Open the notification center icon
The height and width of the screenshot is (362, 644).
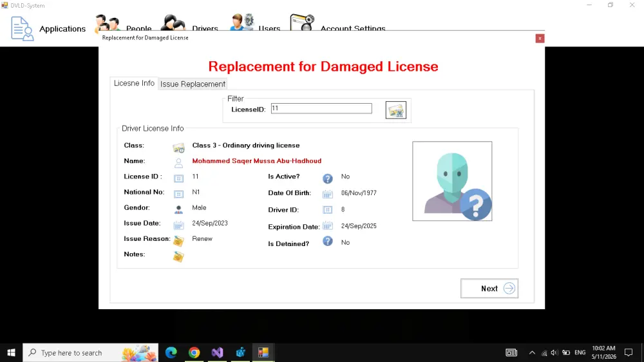[x=629, y=352]
